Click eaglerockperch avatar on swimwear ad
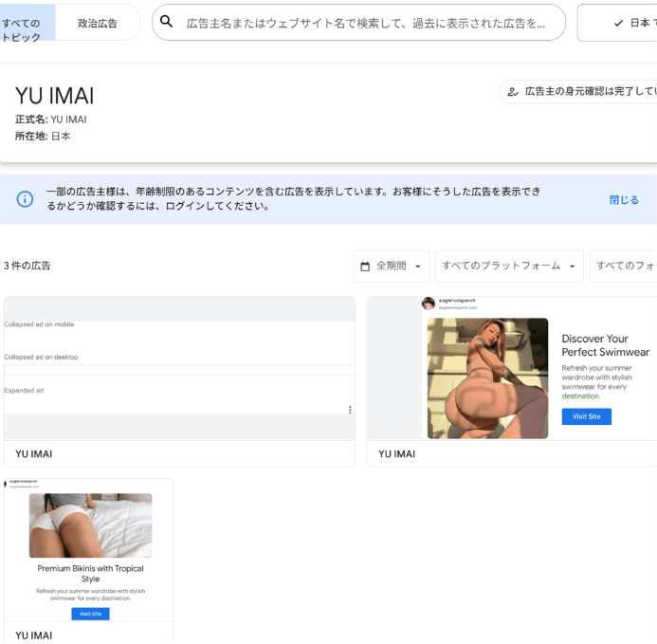The image size is (657, 644). 429,304
